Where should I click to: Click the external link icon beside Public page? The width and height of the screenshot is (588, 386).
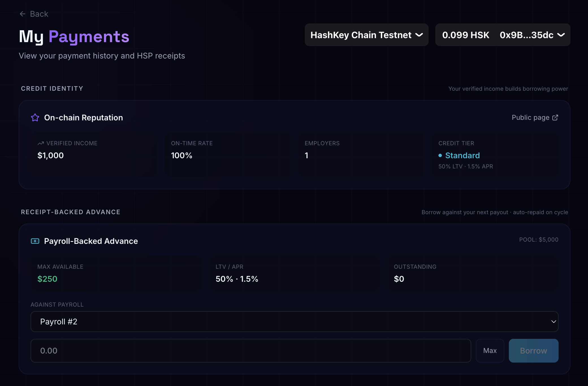pyautogui.click(x=555, y=118)
